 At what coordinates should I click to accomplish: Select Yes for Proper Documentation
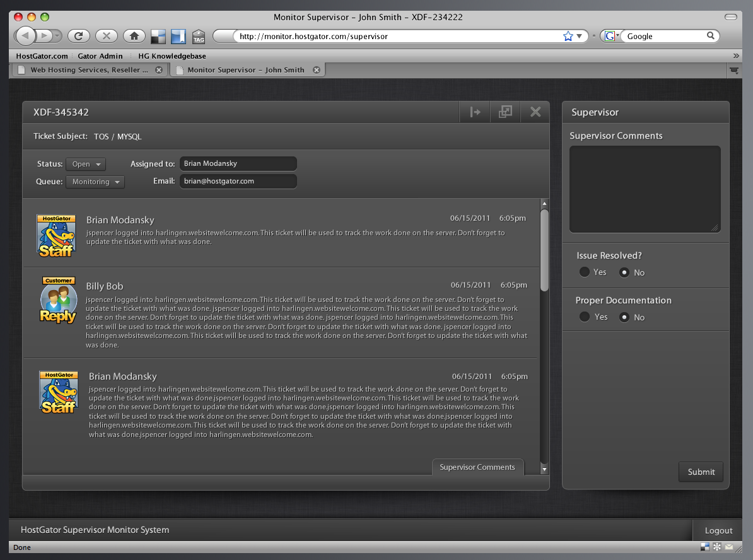coord(585,317)
